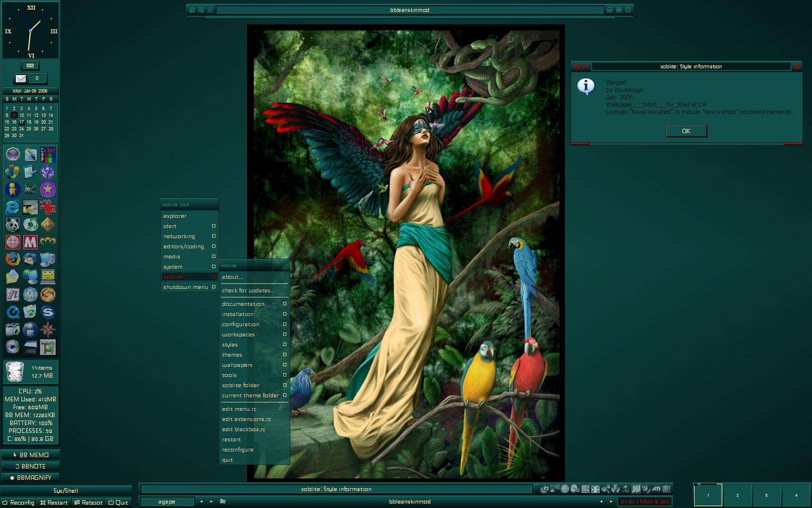Launch the Windows Media Player icon
This screenshot has width=812, height=508.
click(x=13, y=347)
